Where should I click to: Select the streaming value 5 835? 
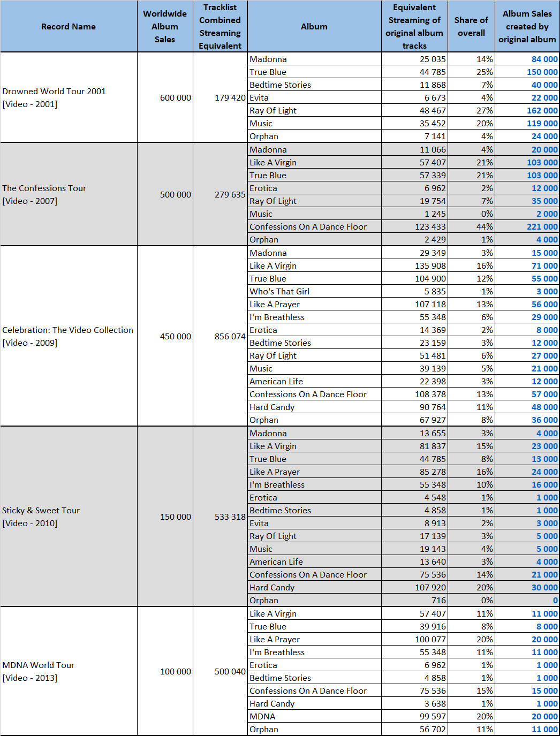click(414, 291)
